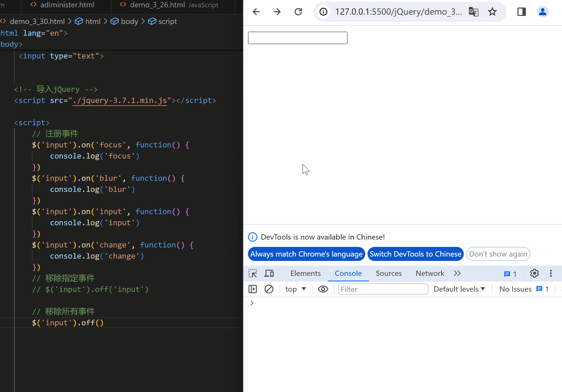Open DevTools settings gear

coord(534,273)
